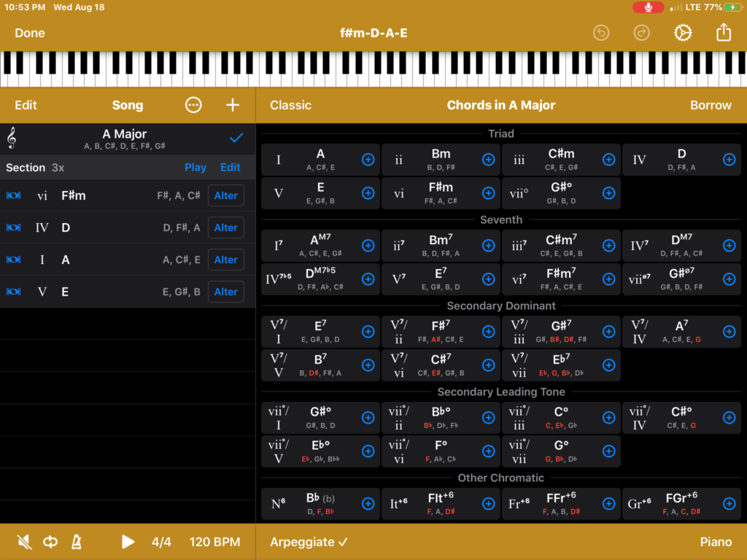Open the Borrow chords option
Image resolution: width=747 pixels, height=560 pixels.
coord(710,105)
